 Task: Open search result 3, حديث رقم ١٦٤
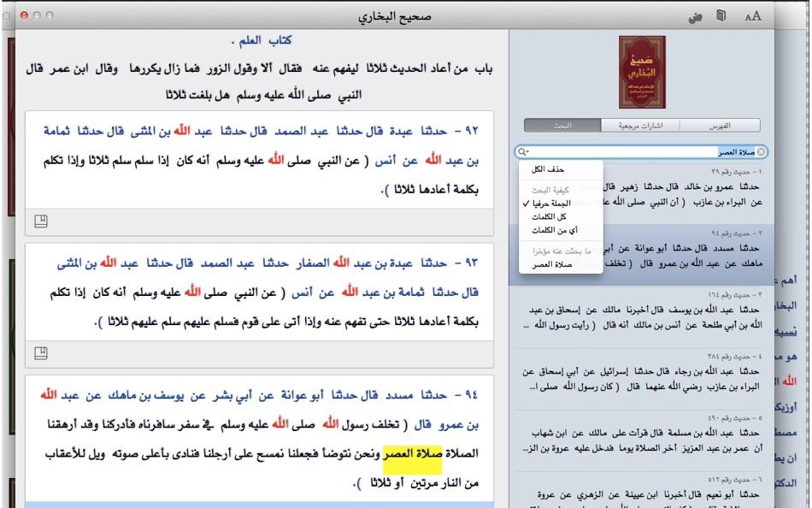[x=641, y=316]
